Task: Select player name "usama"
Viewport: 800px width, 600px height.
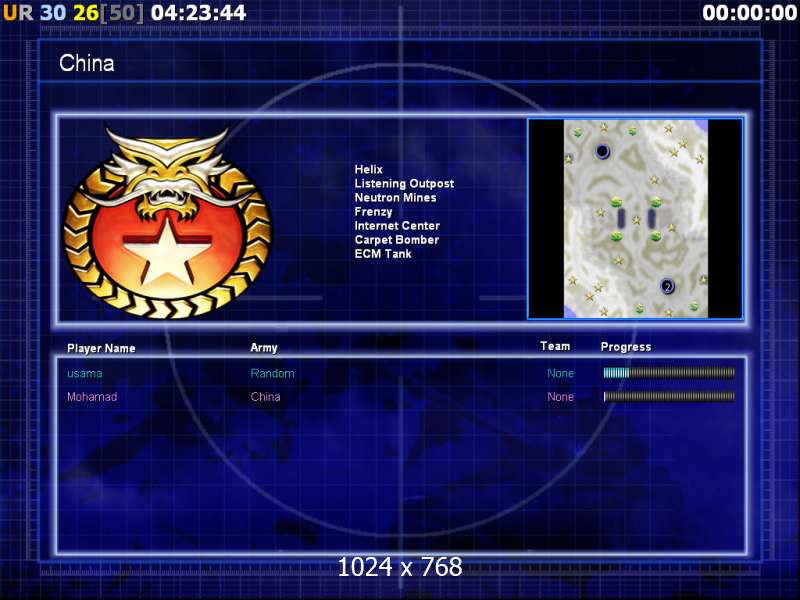Action: (85, 373)
